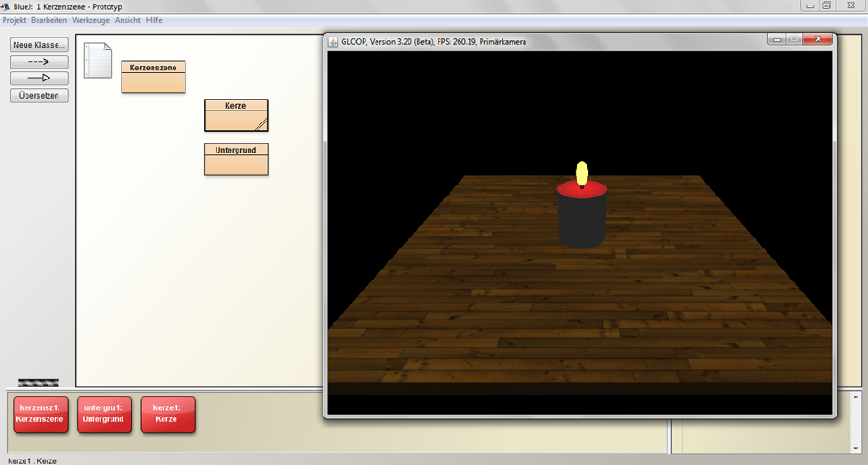Open the Ansicht menu

coord(128,20)
